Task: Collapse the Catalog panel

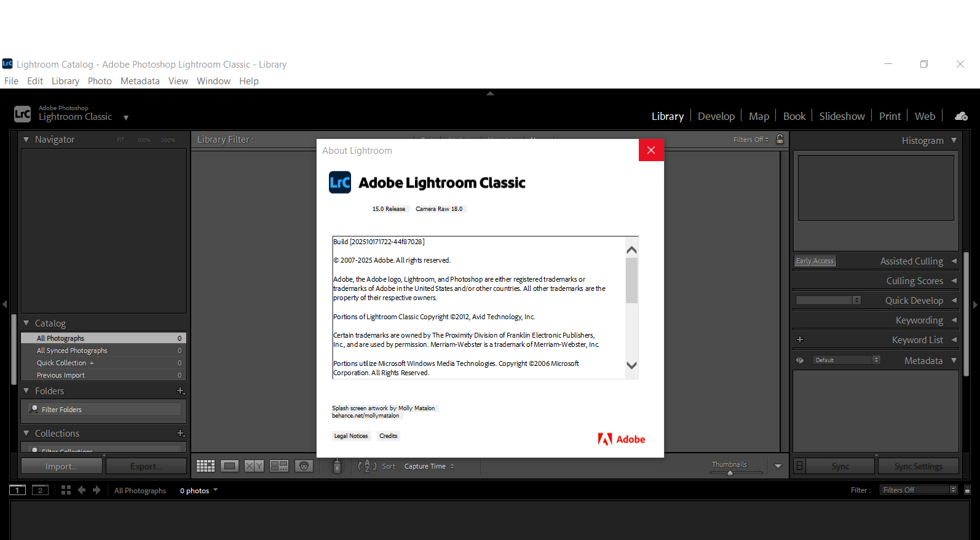Action: [x=26, y=323]
